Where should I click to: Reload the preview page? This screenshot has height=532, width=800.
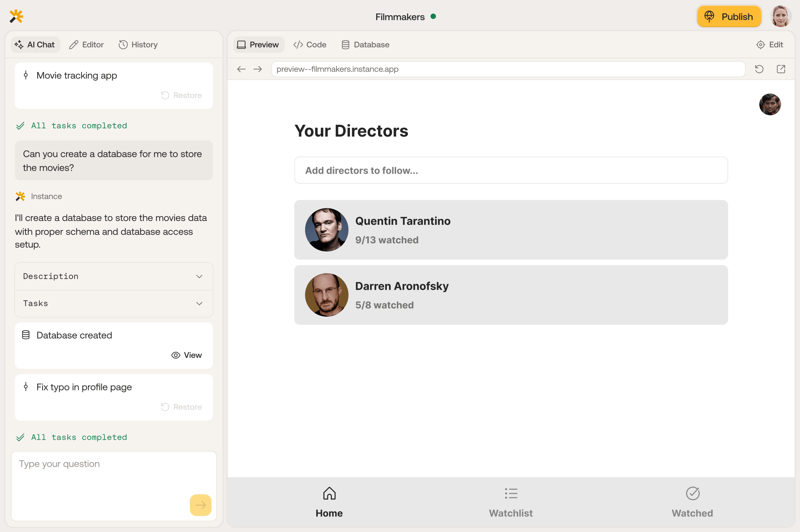click(759, 69)
